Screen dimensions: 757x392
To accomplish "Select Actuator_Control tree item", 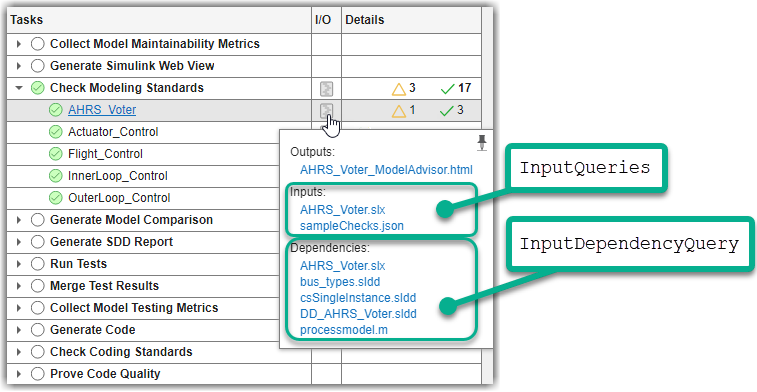I will coord(113,132).
